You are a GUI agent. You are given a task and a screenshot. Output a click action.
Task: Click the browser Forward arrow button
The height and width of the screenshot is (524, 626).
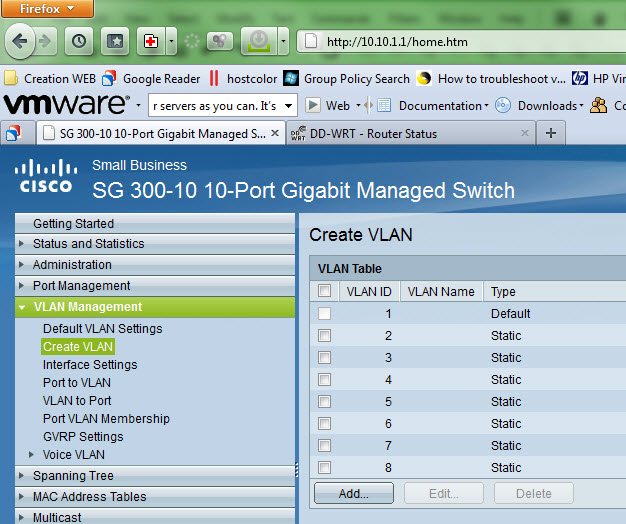(x=45, y=41)
